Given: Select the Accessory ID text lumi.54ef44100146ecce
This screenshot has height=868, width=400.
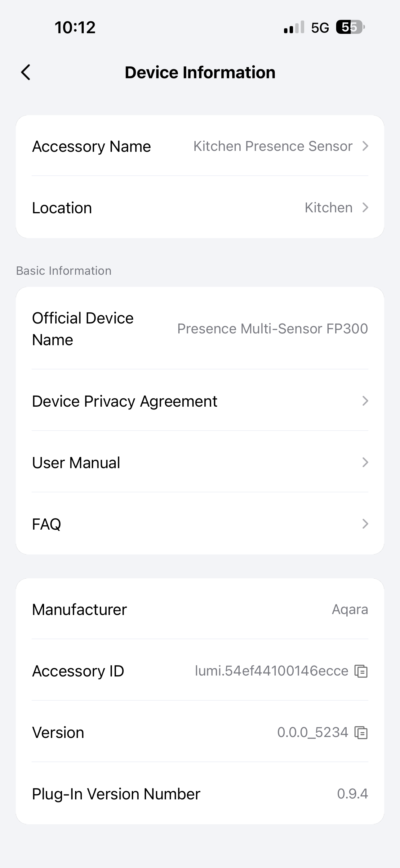Looking at the screenshot, I should 271,671.
